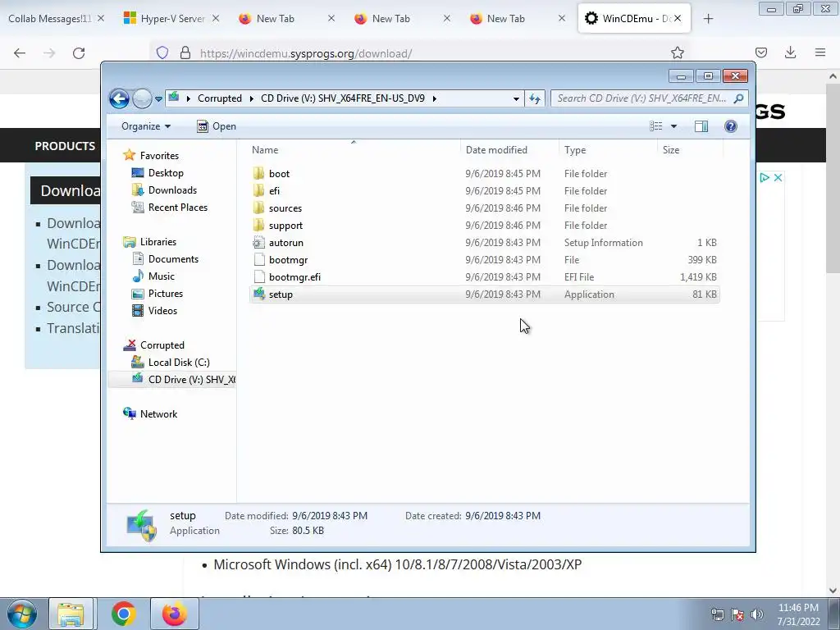Viewport: 840px width, 630px height.
Task: Open the Firefox downloads panel icon
Action: click(790, 52)
